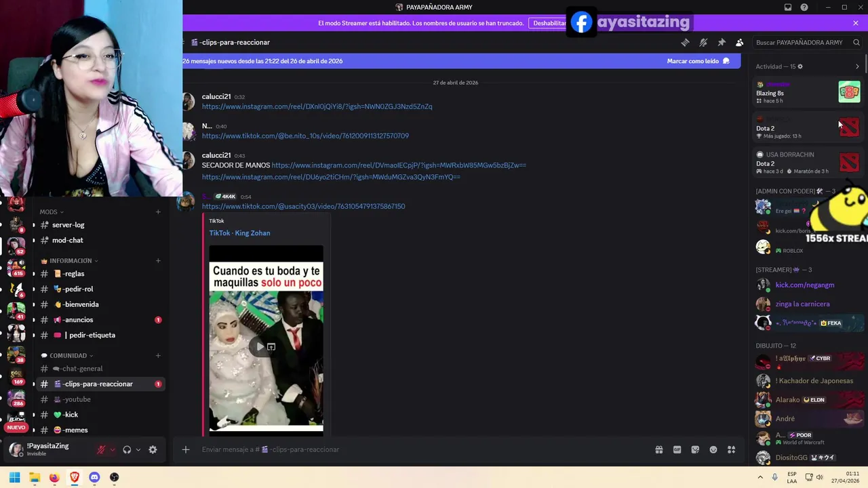Image resolution: width=868 pixels, height=488 pixels.
Task: Open pedir-etiqueta channel
Action: tap(100, 335)
